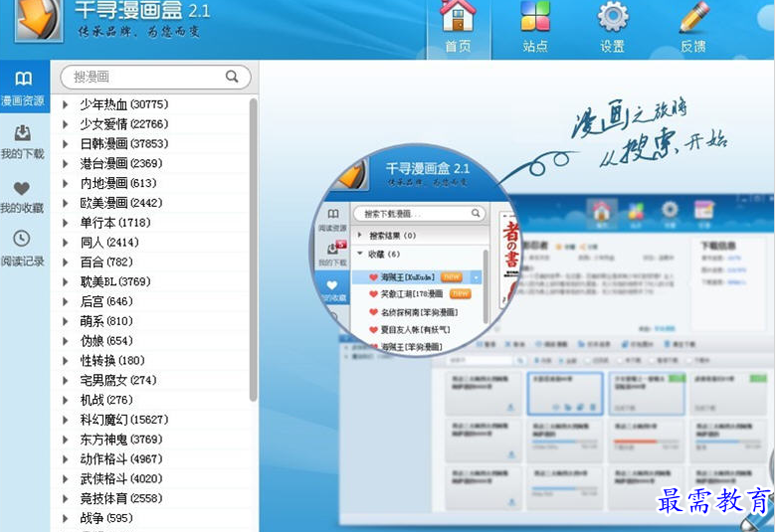The height and width of the screenshot is (532, 779).
Task: Open 我的收藏 heart sidebar section
Action: 22,197
